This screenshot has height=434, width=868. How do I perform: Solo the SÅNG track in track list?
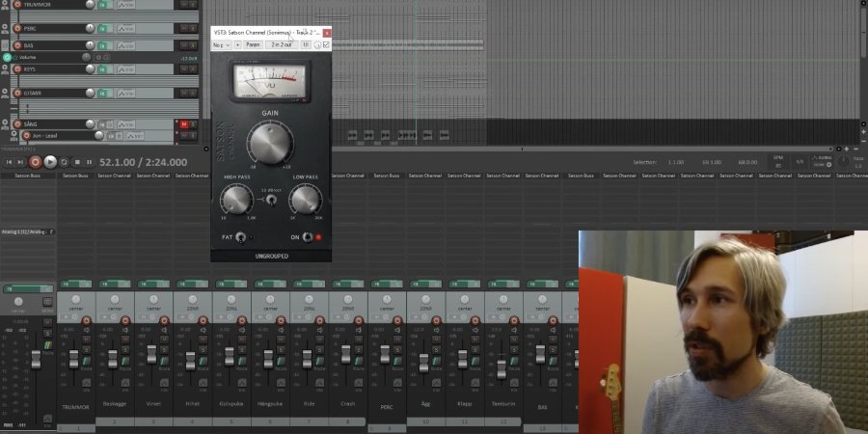click(x=193, y=124)
